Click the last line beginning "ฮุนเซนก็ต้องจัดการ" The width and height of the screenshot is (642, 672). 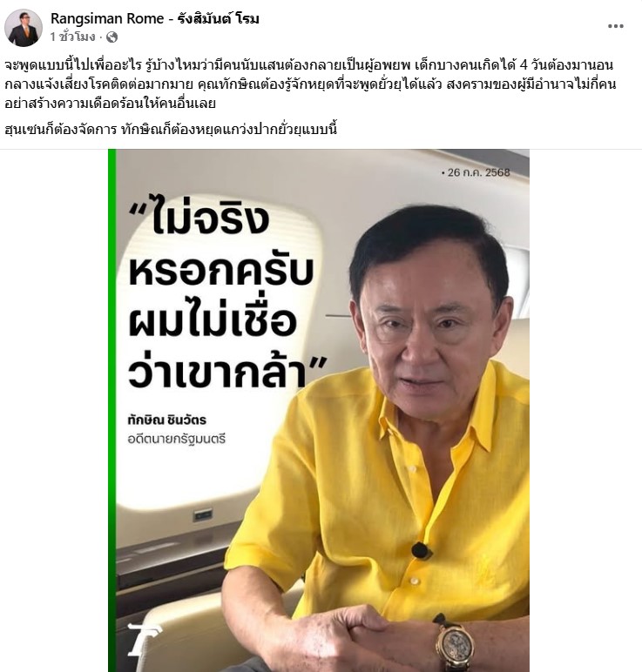tap(171, 129)
